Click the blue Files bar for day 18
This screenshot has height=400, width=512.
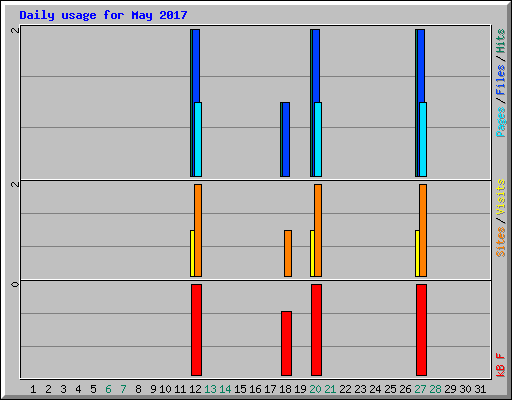click(286, 139)
